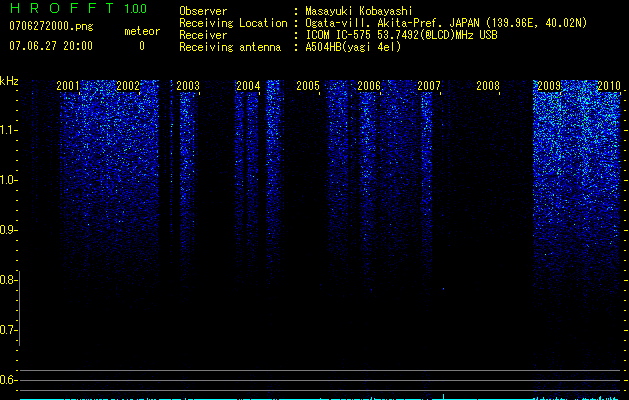This screenshot has height=400, width=629.
Task: Click the 2001 time marker
Action: 68,86
